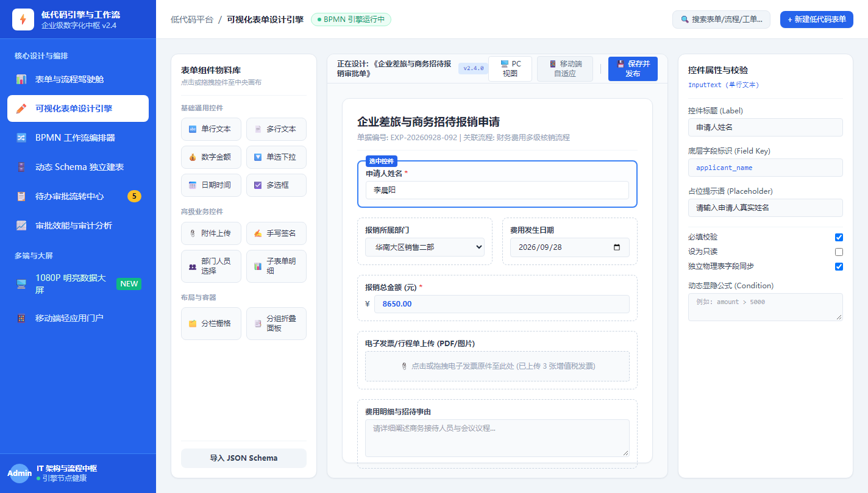Screen dimensions: 868x493
Task: Add the 分栏栅格 layout component
Action: [211, 324]
